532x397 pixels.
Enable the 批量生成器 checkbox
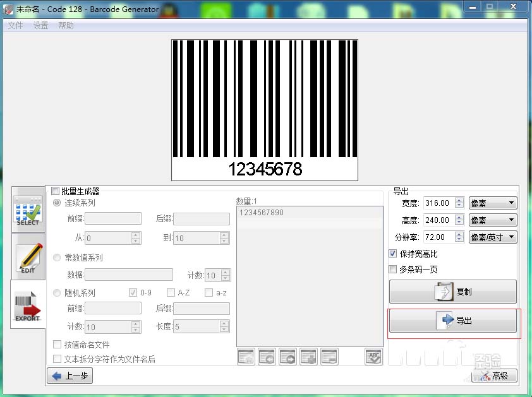click(56, 191)
